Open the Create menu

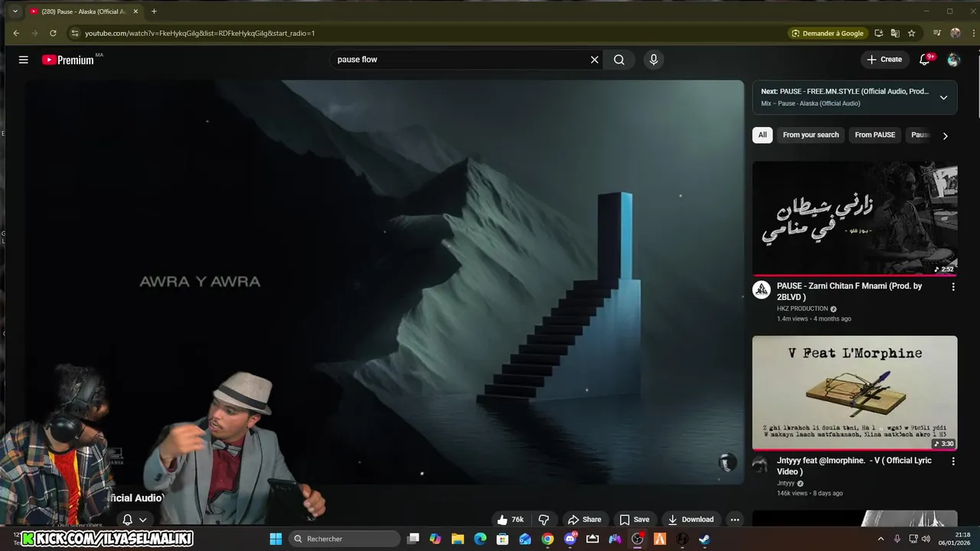click(884, 60)
